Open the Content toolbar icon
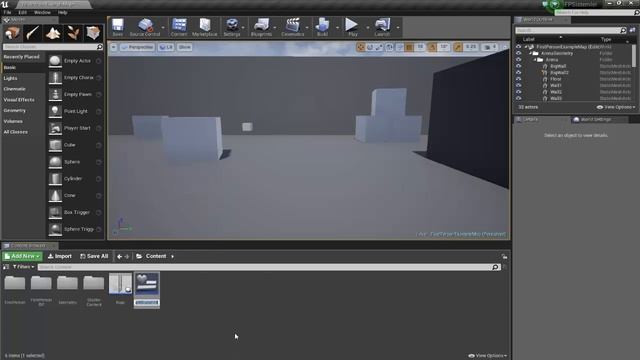Screen dimensions: 640x360 pyautogui.click(x=179, y=27)
